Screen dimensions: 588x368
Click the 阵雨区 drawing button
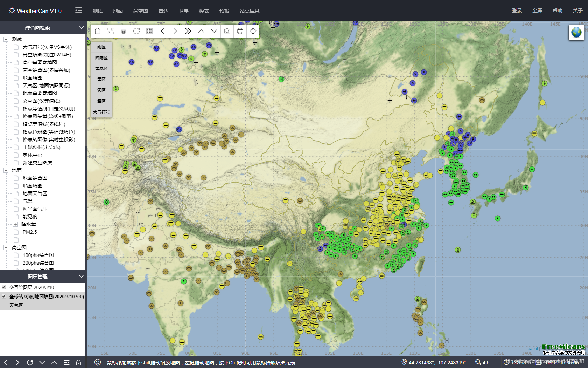101,58
